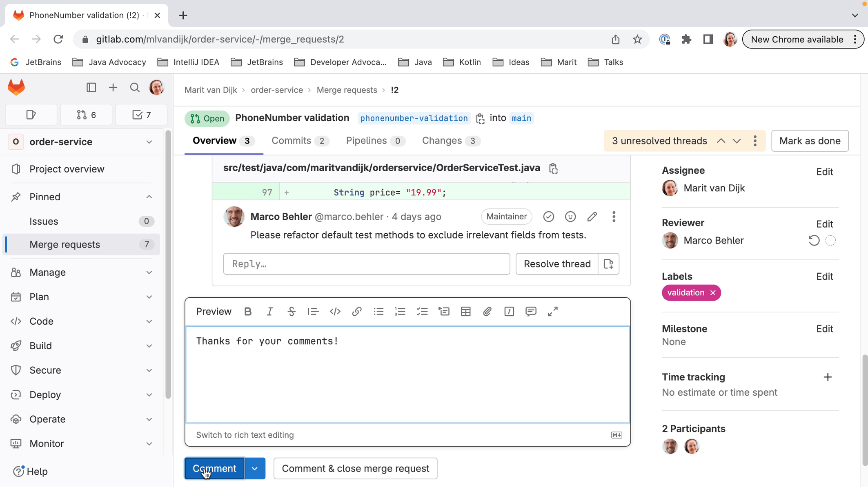Viewport: 868px width, 487px height.
Task: Insert a code block in the comment
Action: coord(335,311)
